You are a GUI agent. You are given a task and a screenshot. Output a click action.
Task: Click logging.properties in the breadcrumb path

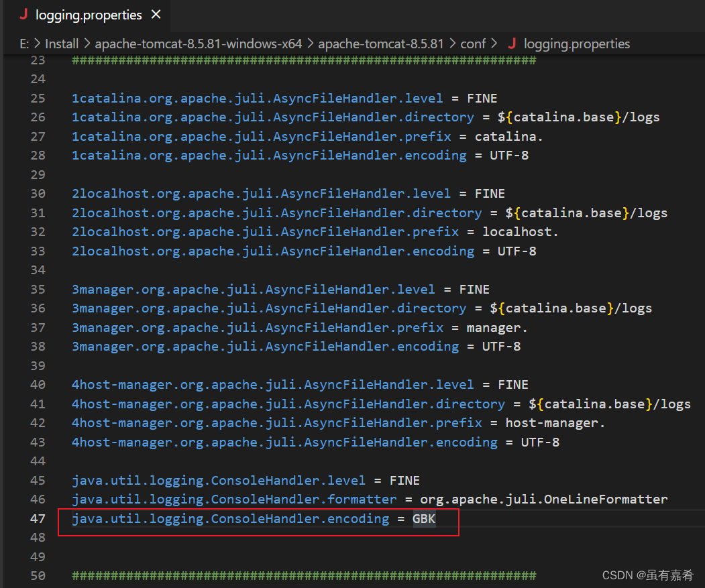tap(576, 44)
